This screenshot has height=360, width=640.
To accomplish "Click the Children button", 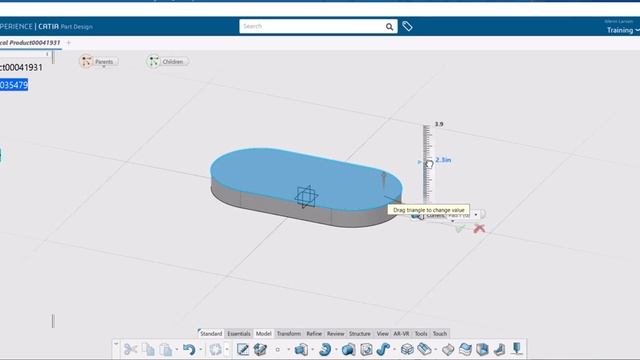I will (167, 62).
